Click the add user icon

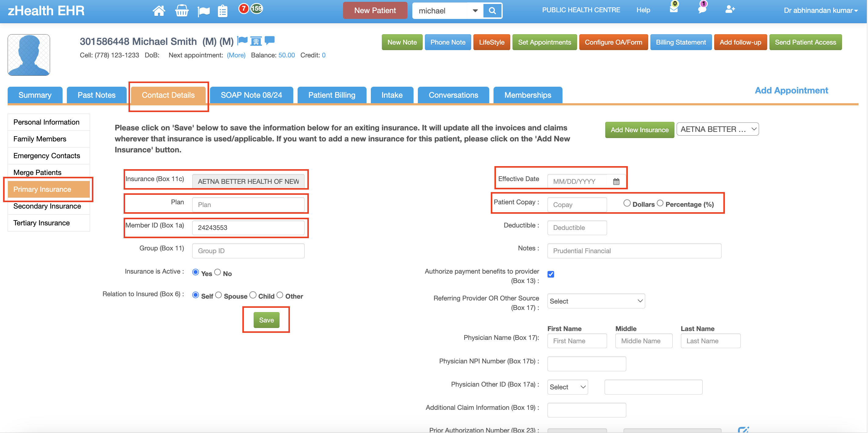coord(730,9)
